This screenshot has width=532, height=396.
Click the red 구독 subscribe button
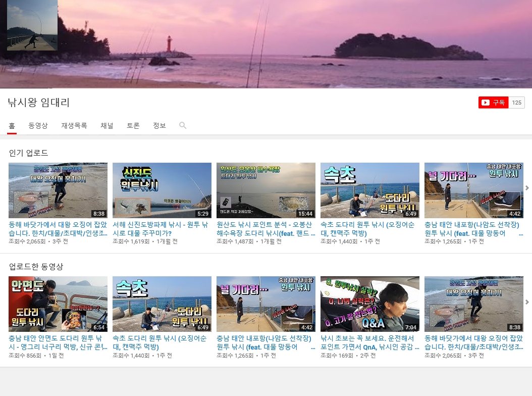(493, 103)
